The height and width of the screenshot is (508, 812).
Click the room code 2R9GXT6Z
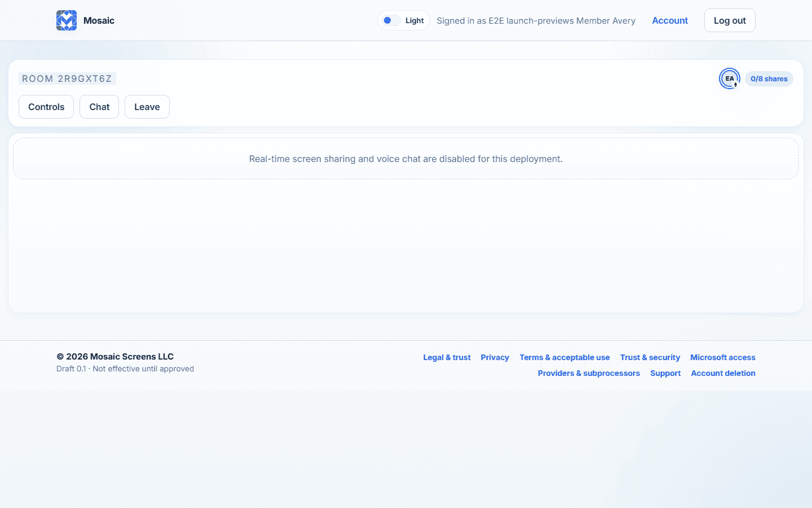67,78
